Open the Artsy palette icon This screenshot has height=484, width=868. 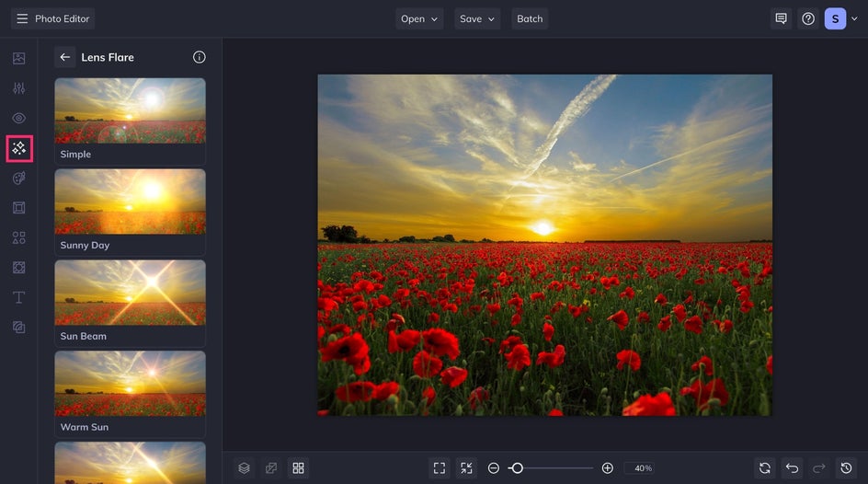(18, 178)
